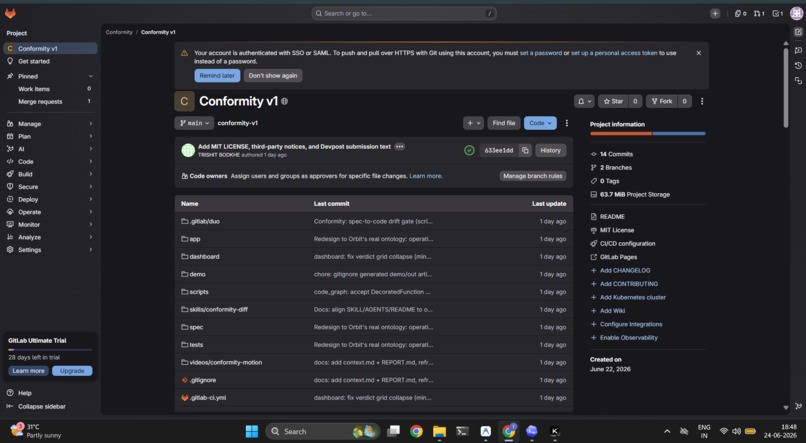View the passed pipeline status icon
Viewport: 806px width, 443px height.
(x=469, y=151)
